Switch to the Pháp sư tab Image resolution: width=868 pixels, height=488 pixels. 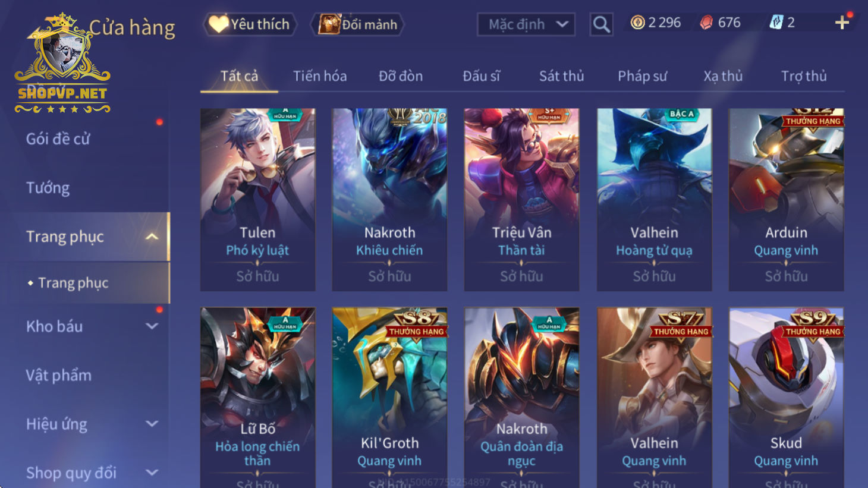coord(642,76)
